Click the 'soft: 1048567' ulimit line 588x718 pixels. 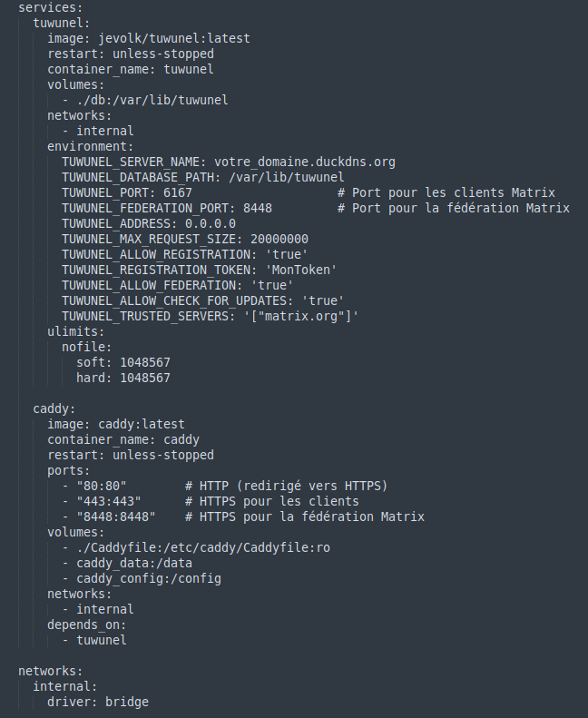point(123,363)
